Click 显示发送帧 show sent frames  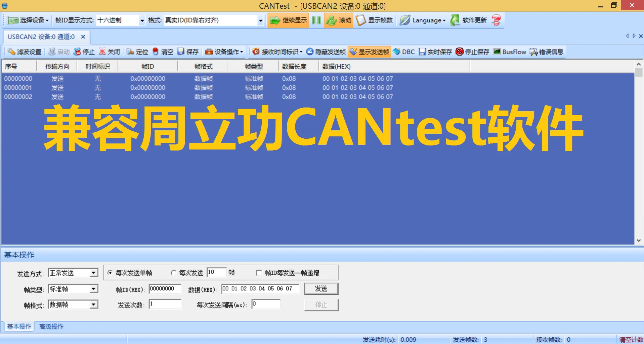(x=369, y=52)
